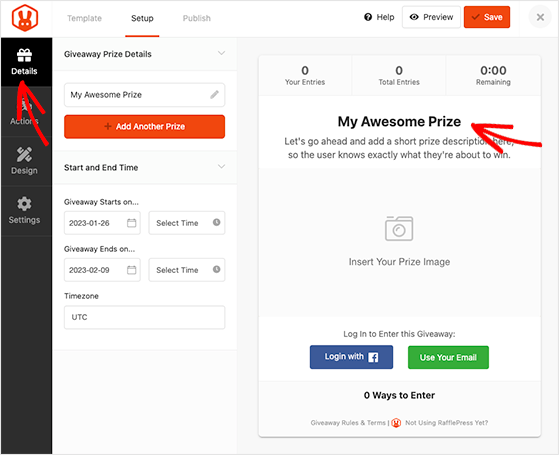Click the RafflePress rabbit logo
The width and height of the screenshot is (559, 455).
[25, 18]
